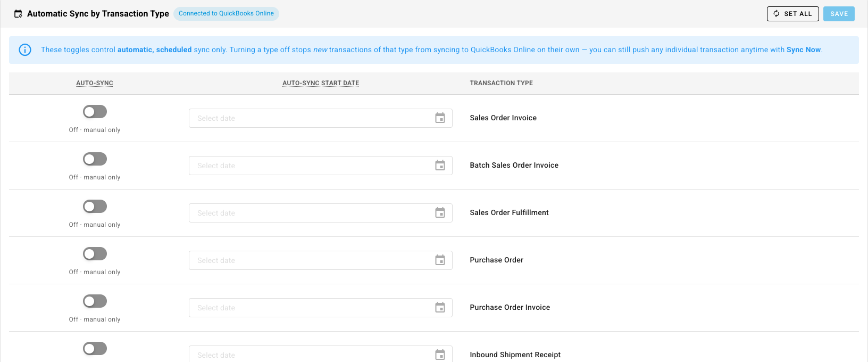868x362 pixels.
Task: Select date field for Sales Order Fulfillment
Action: 321,213
